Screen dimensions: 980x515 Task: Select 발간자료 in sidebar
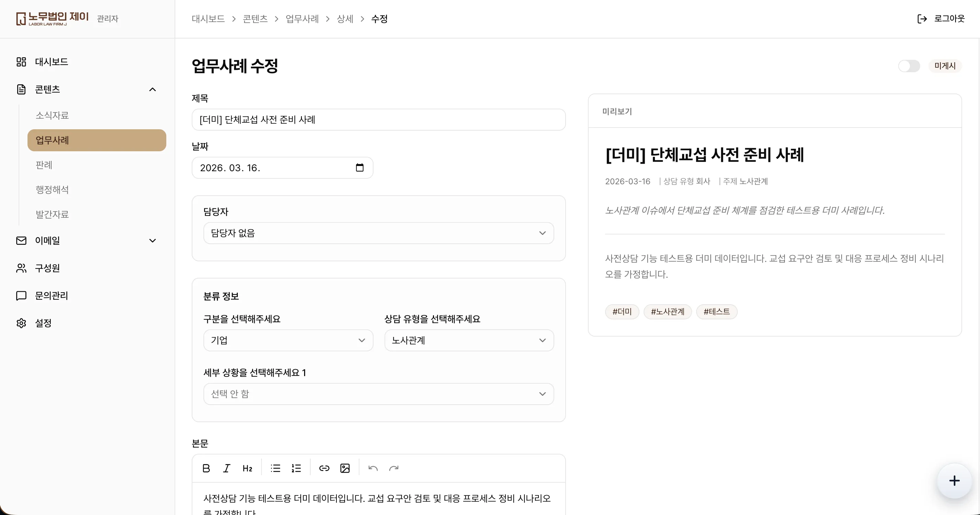97,214
